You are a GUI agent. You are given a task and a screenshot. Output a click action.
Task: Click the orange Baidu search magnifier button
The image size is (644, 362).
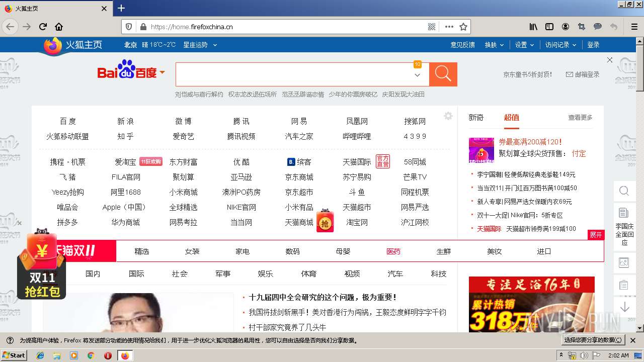click(x=443, y=74)
